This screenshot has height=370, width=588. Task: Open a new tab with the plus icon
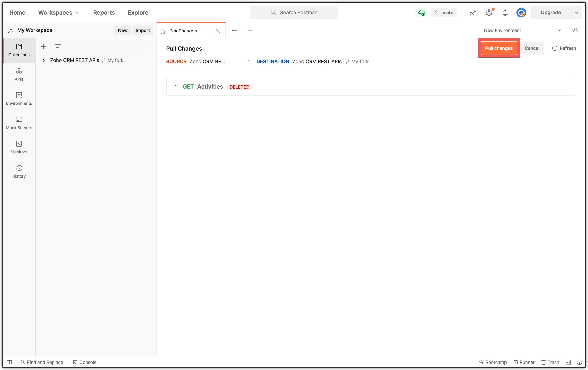click(234, 30)
